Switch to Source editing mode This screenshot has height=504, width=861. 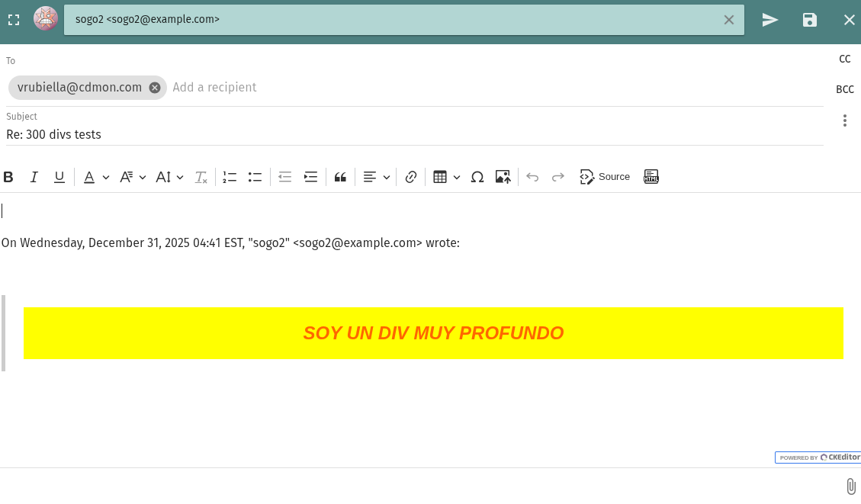[x=606, y=177]
